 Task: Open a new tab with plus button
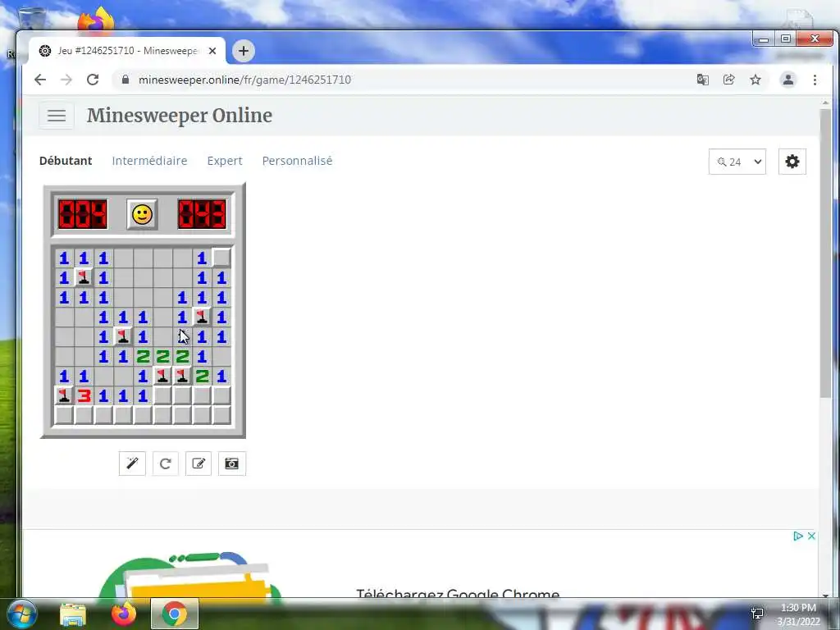pyautogui.click(x=243, y=51)
